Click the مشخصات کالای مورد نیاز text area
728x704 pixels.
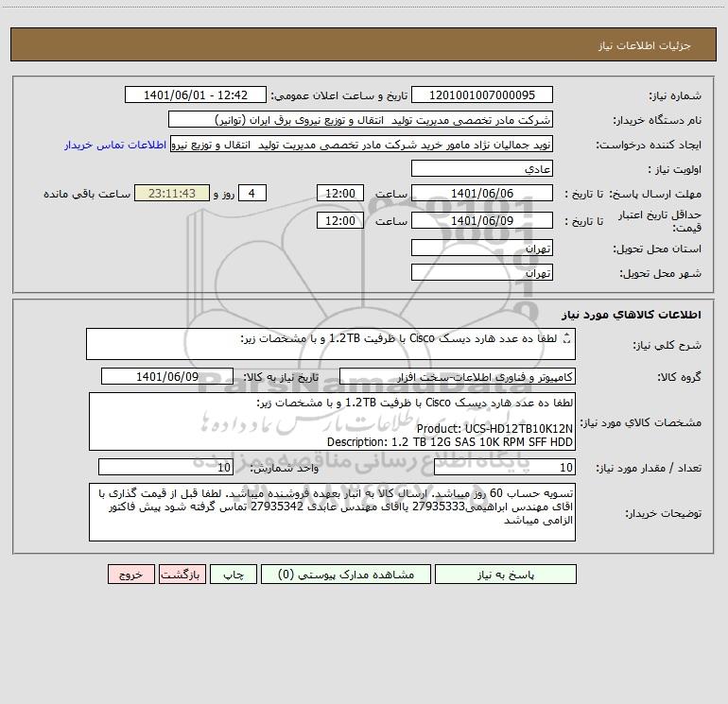(x=332, y=421)
